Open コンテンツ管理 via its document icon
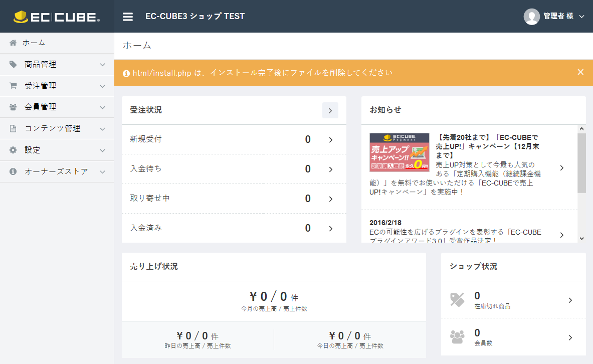Image resolution: width=593 pixels, height=364 pixels. (13, 128)
